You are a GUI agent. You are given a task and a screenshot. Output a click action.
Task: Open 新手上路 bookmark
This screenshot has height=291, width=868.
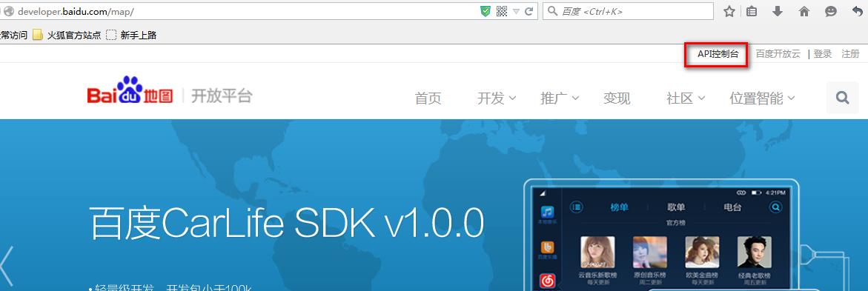pos(132,36)
